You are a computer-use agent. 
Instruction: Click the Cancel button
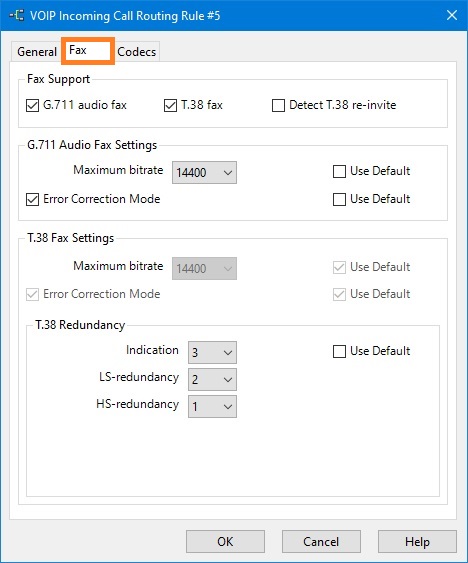click(x=321, y=541)
